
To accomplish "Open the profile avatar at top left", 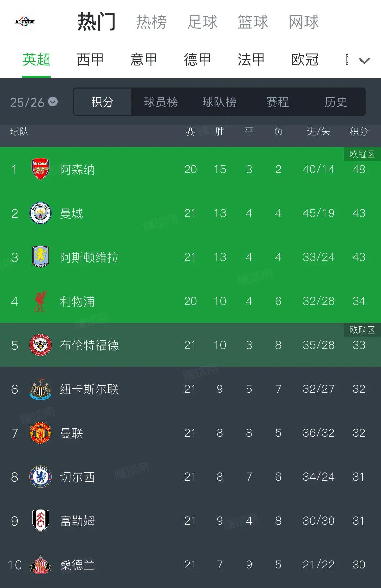I will [25, 22].
